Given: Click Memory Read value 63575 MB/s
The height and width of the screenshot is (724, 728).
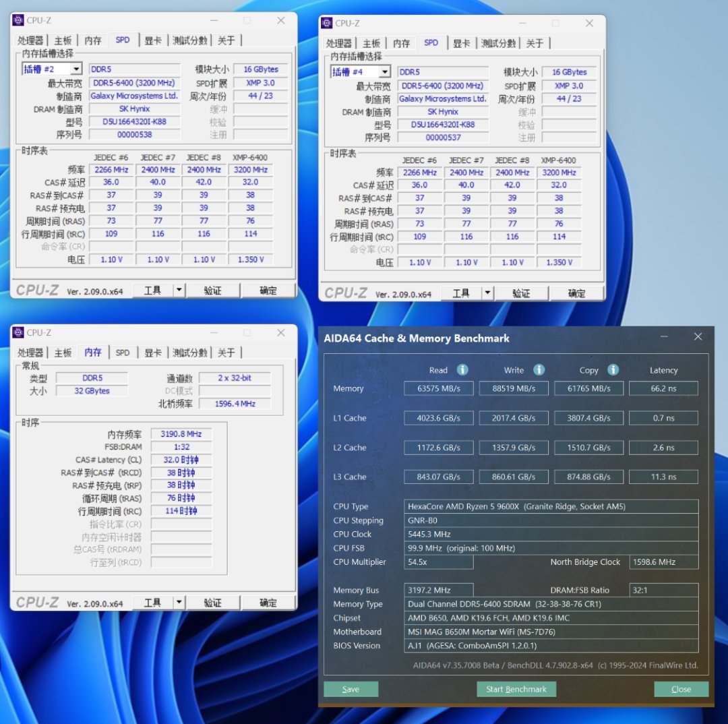Looking at the screenshot, I should click(x=438, y=388).
